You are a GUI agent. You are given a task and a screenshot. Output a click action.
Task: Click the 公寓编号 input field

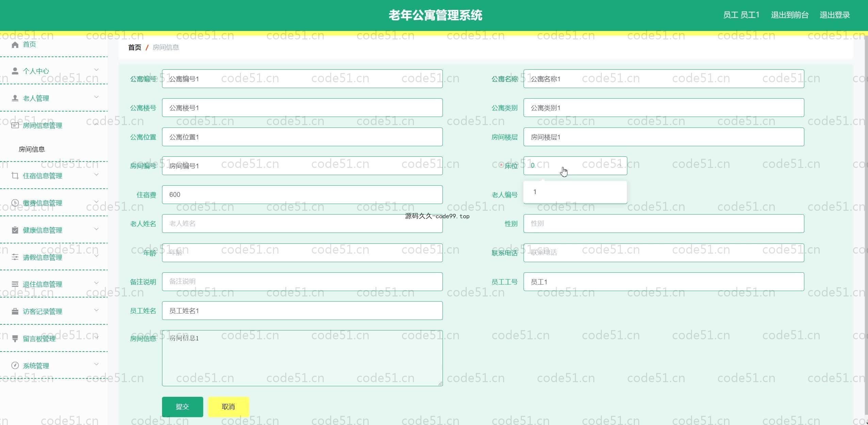pos(302,79)
